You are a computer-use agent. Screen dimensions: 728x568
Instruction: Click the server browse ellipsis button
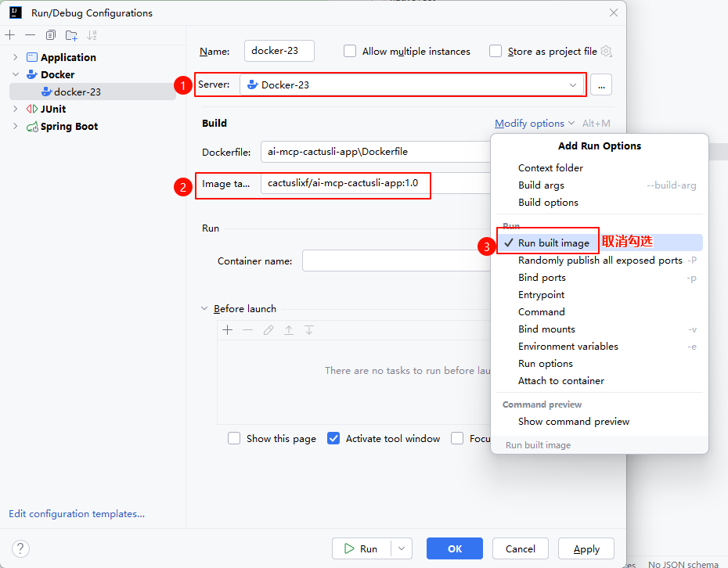tap(601, 85)
